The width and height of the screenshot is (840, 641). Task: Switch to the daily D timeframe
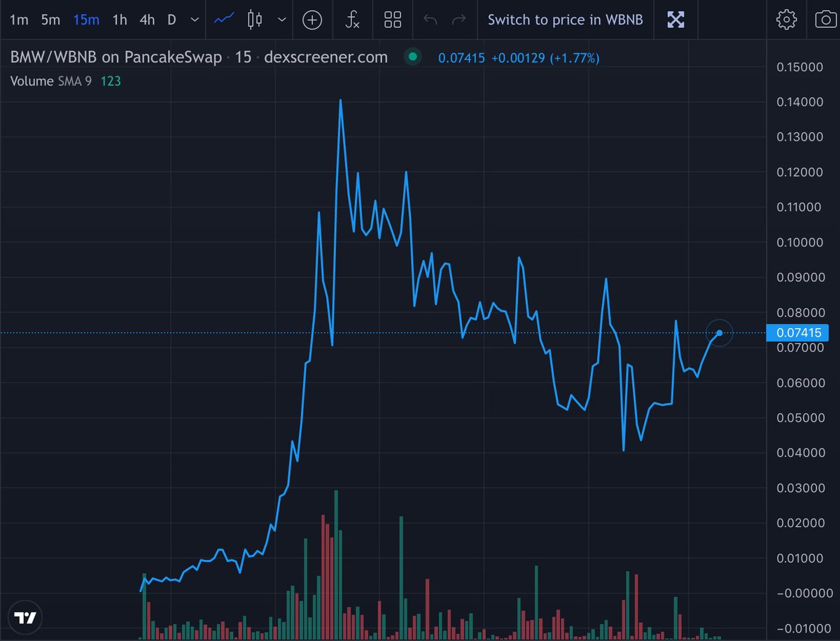(171, 20)
